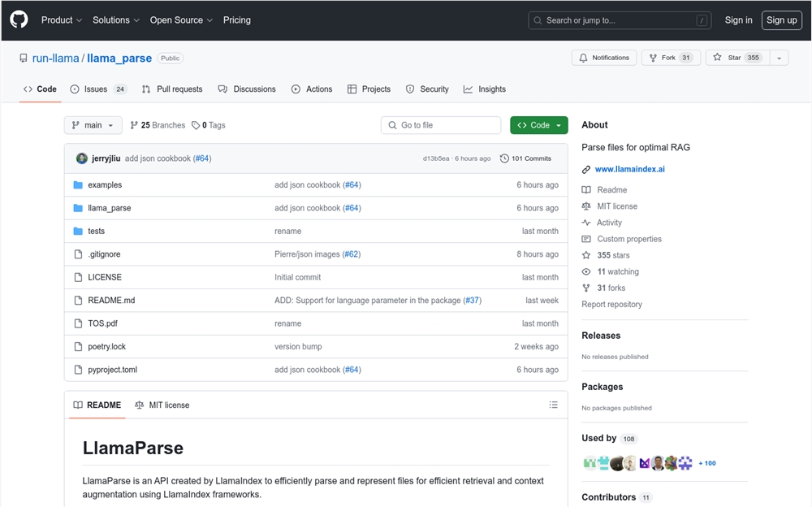View the 25 Branches link

[x=158, y=125]
